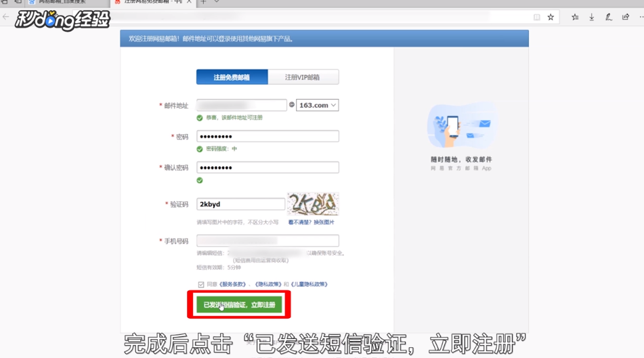
Task: Click browser back arrow
Action: [x=5, y=17]
